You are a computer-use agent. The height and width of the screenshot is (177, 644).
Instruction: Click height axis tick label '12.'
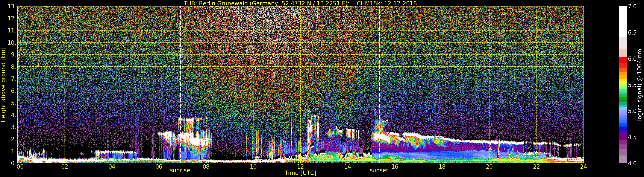pos(12,18)
